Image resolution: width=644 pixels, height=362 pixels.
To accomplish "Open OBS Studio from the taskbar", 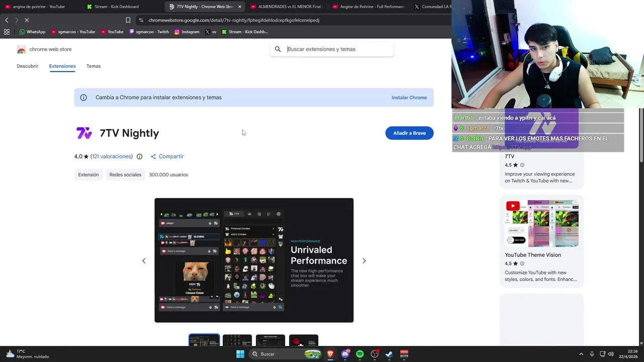I will coord(374,354).
